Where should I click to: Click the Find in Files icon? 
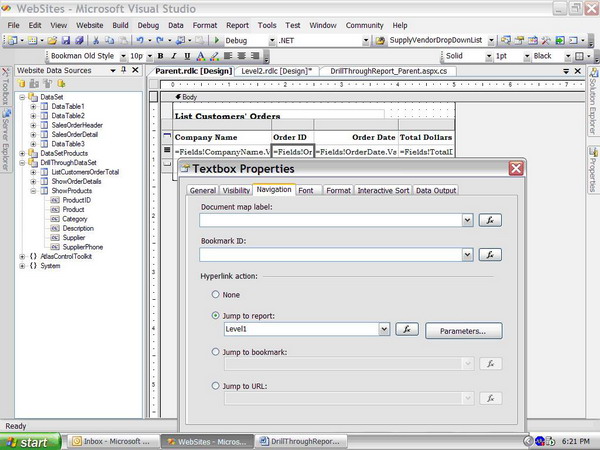click(380, 40)
